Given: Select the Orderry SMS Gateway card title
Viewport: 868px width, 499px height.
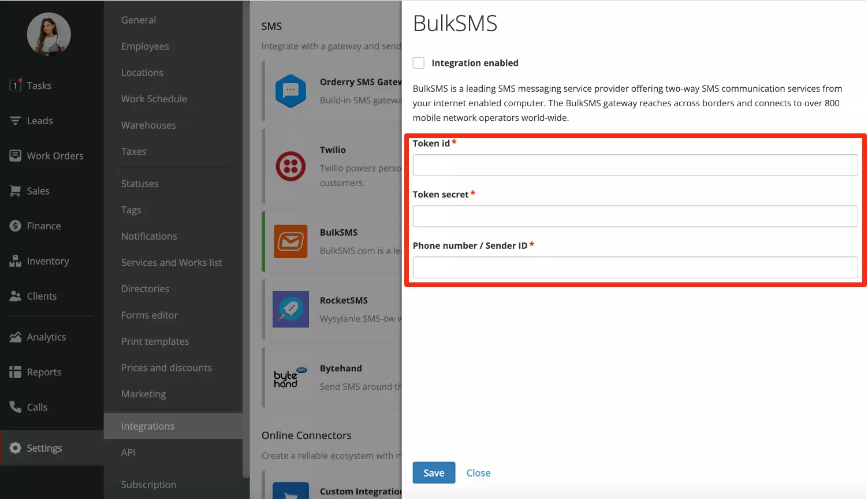Looking at the screenshot, I should [360, 82].
